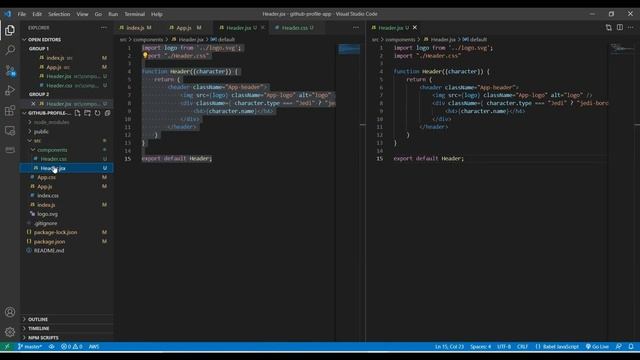Open notifications bell icon
The height and width of the screenshot is (360, 640).
tap(631, 347)
